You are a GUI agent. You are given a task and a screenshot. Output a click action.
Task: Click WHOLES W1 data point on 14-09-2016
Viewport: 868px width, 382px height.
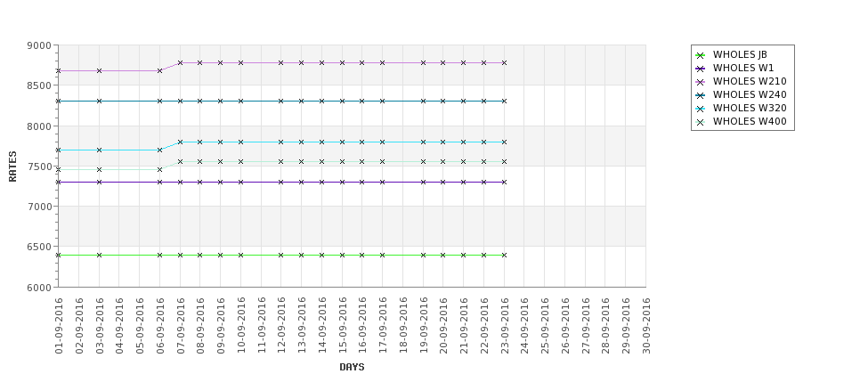[x=321, y=183]
